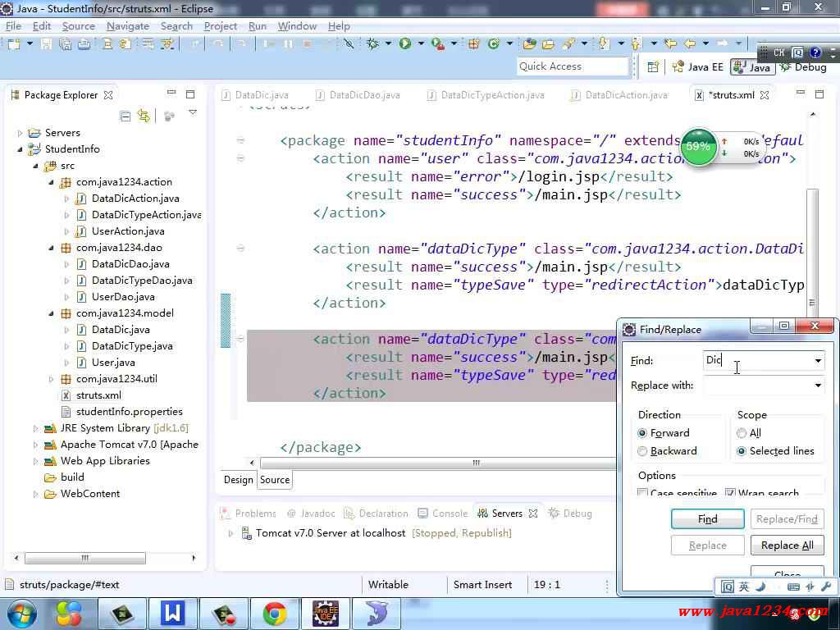Maximize the Package Explorer view

[190, 94]
